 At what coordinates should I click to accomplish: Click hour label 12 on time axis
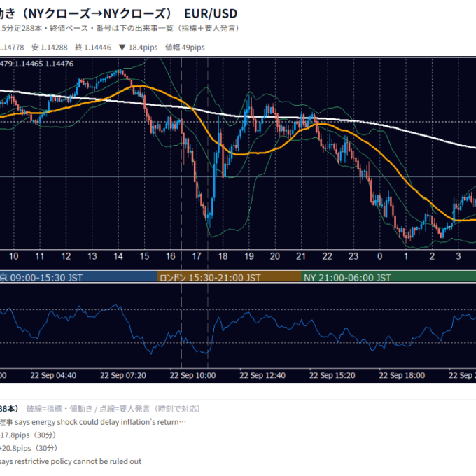[66, 256]
